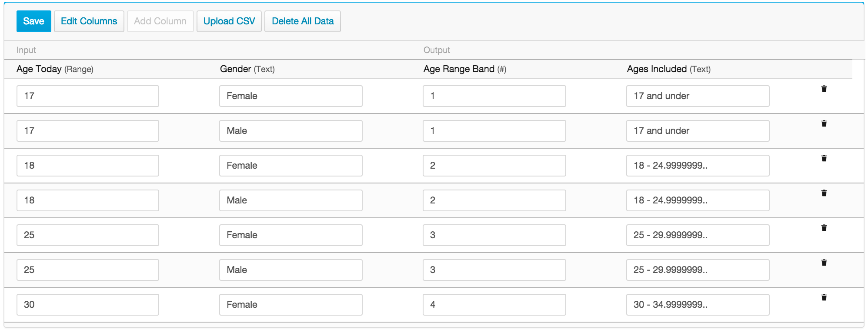Trash the 25 Male row

point(824,263)
